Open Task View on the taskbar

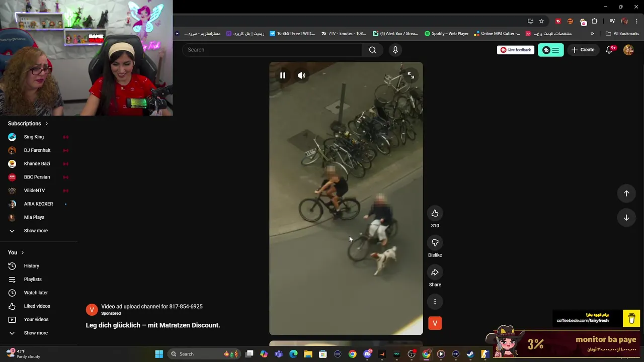click(250, 354)
